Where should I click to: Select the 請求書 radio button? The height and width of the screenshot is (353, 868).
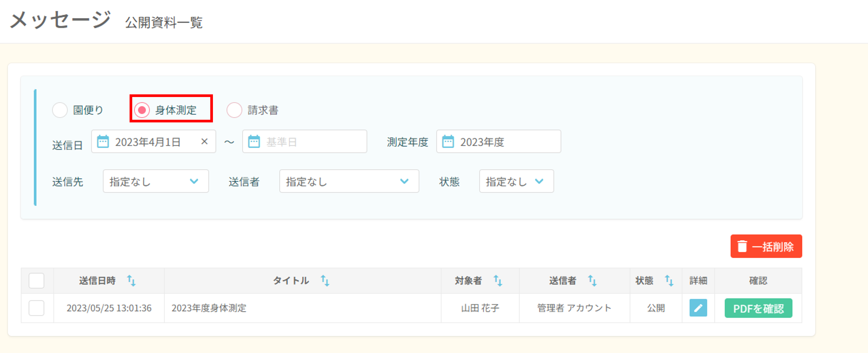[x=234, y=110]
